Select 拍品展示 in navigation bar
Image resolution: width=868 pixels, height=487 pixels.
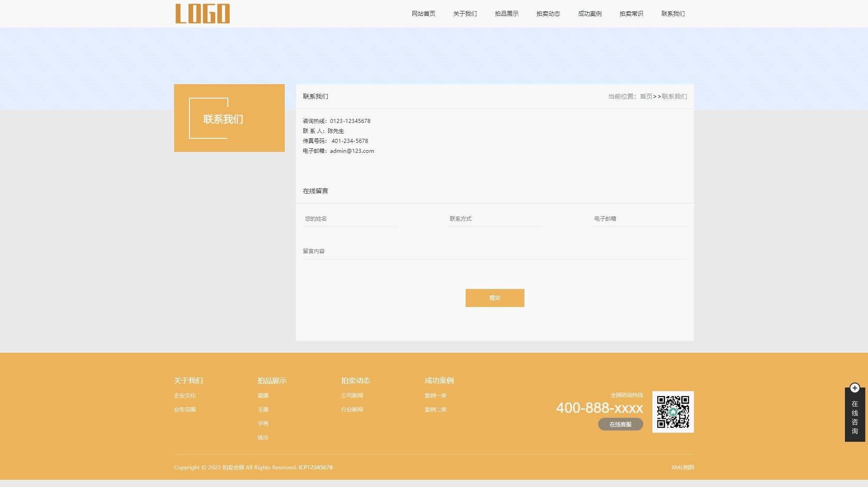[x=506, y=14]
